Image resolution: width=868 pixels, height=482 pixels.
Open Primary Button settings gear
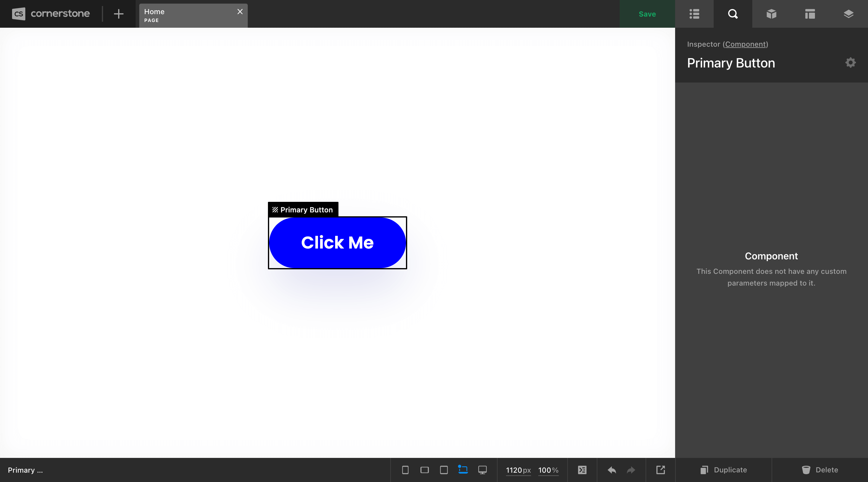[x=851, y=62]
